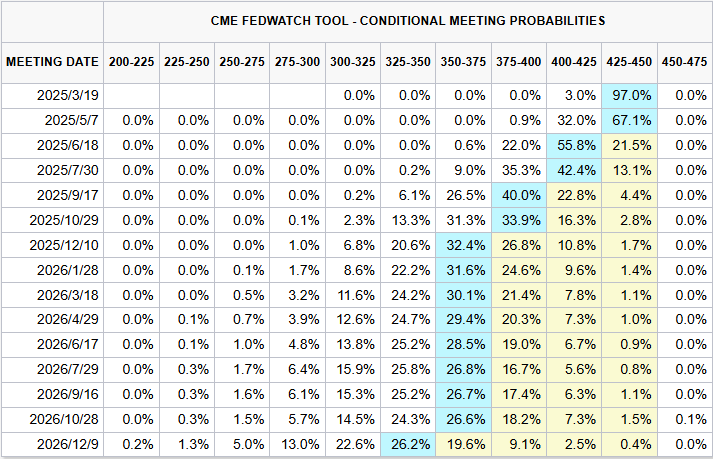Click the 450-475 column header
Viewport: 713px width, 459px height.
pos(684,61)
